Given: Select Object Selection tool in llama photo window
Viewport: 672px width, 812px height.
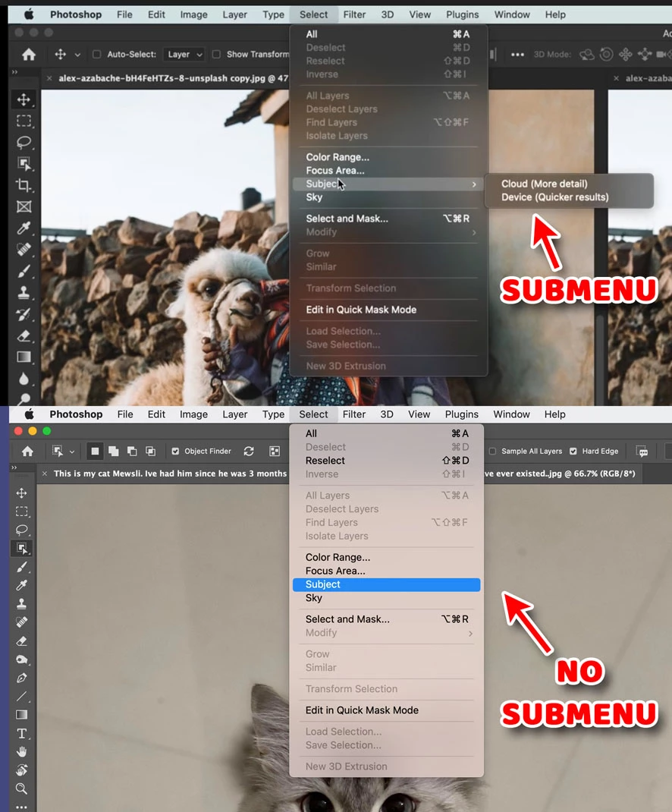Looking at the screenshot, I should [24, 164].
